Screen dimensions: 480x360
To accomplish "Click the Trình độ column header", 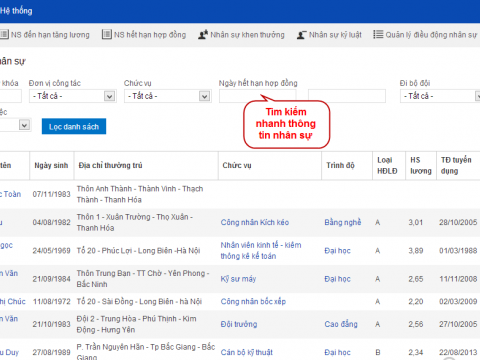I will click(340, 165).
